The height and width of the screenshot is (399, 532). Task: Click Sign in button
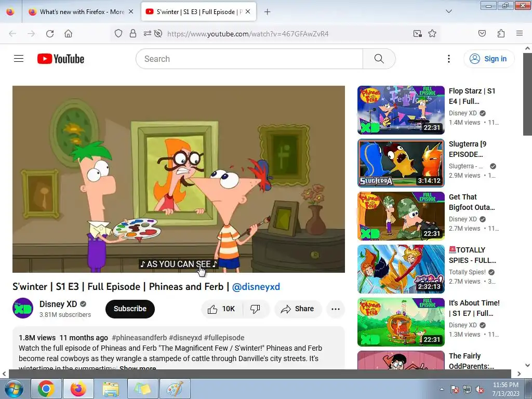(x=489, y=59)
